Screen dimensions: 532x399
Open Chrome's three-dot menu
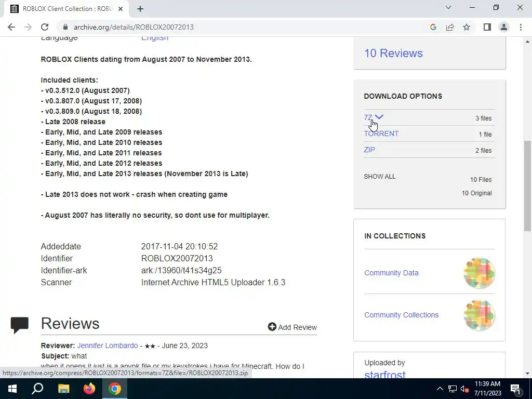point(521,27)
